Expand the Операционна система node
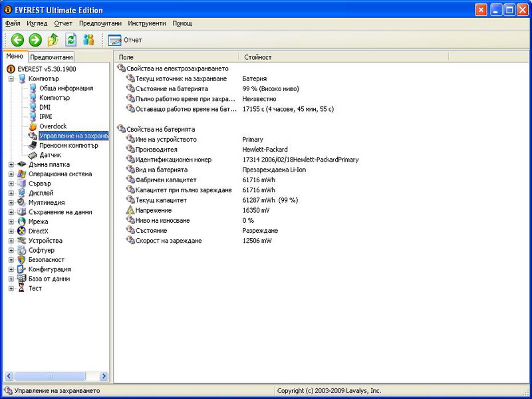 (11, 174)
